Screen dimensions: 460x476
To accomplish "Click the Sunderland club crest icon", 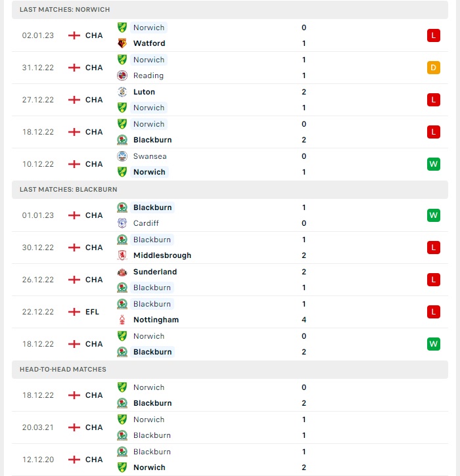I will tap(122, 272).
